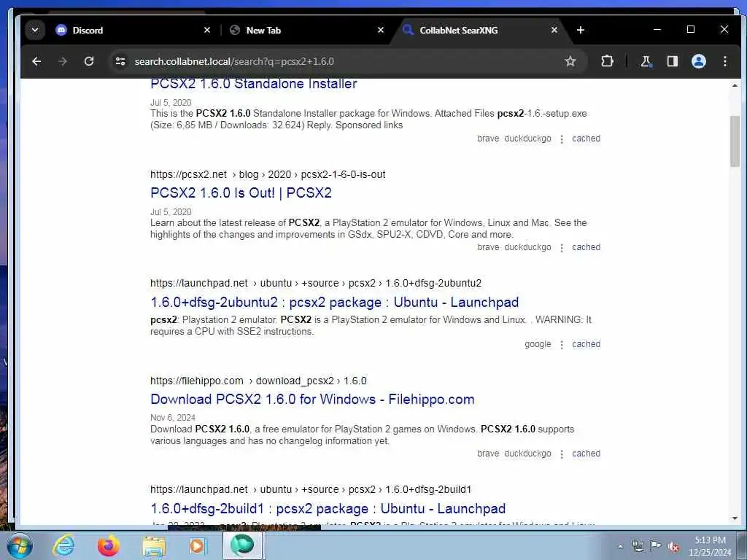
Task: Click launchpad.net URL for 1.6.0+dfsg-2build1
Action: pyautogui.click(x=311, y=489)
